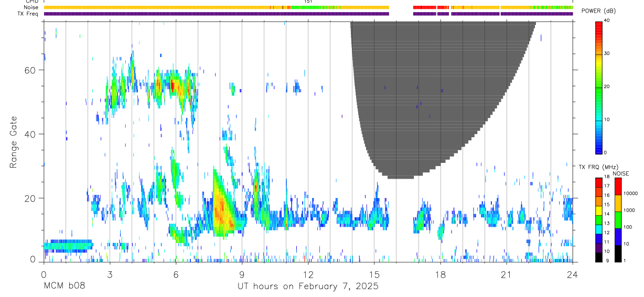Click the 1000 label on the noise scale
Viewport: 644px width, 297px height.
click(630, 210)
